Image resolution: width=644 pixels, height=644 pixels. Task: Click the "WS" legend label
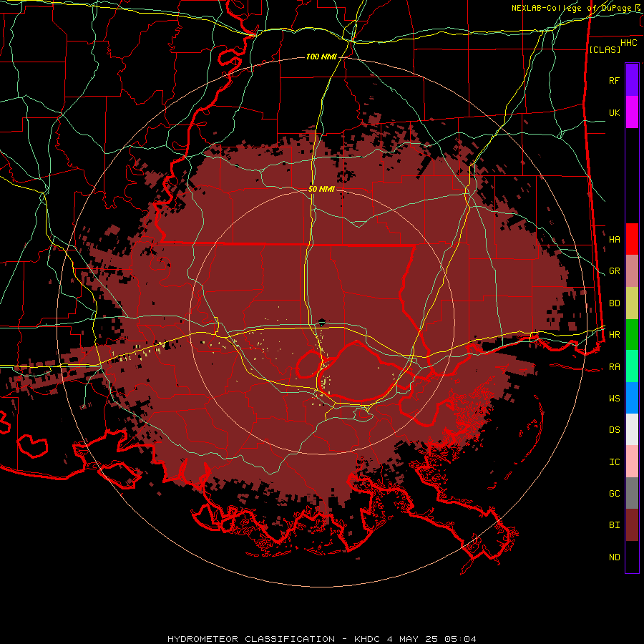[614, 398]
